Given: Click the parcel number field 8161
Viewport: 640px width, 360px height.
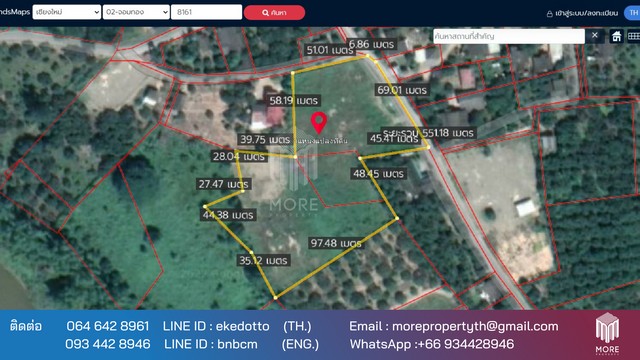Looking at the screenshot, I should 207,12.
